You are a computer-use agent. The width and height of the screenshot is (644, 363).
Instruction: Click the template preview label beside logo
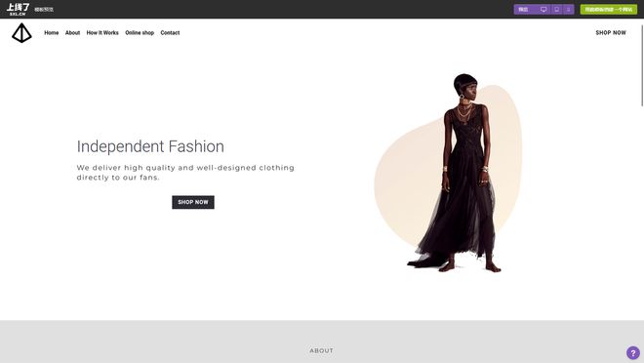pos(44,10)
